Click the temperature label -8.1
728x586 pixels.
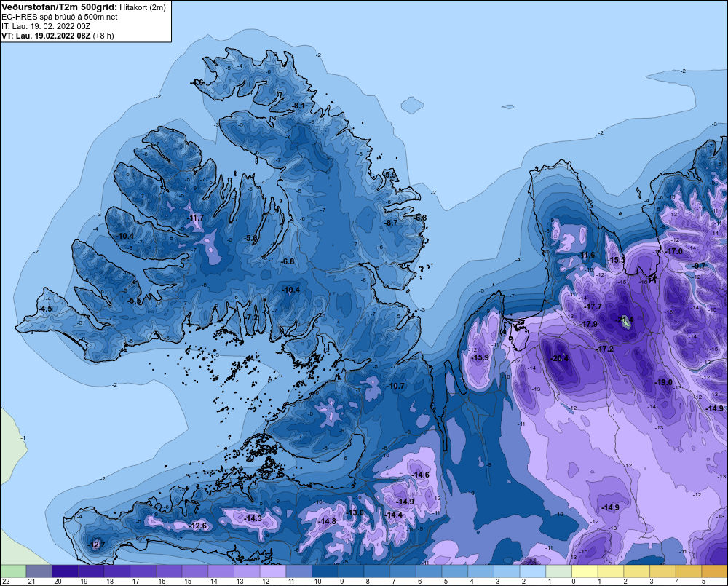pos(298,106)
